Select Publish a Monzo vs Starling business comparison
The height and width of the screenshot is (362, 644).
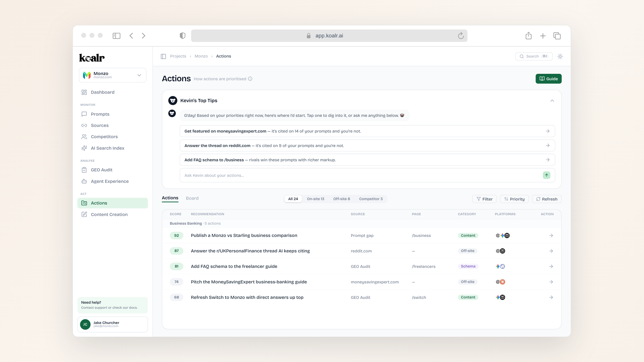(x=244, y=236)
